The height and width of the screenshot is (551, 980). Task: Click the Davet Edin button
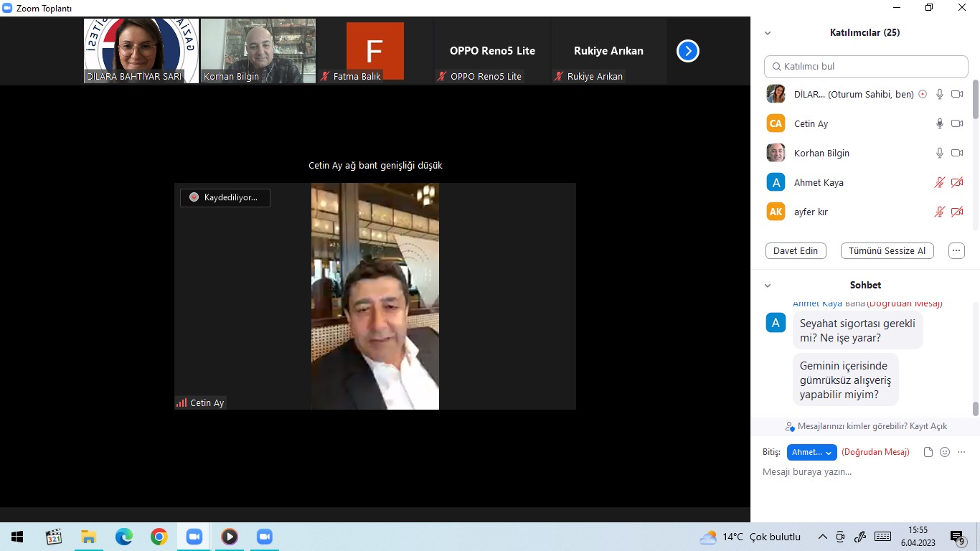coord(796,251)
